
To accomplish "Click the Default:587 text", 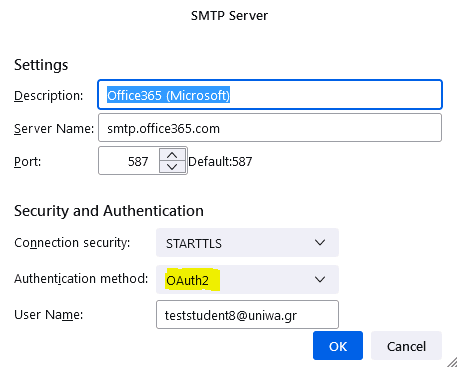I will tap(220, 162).
